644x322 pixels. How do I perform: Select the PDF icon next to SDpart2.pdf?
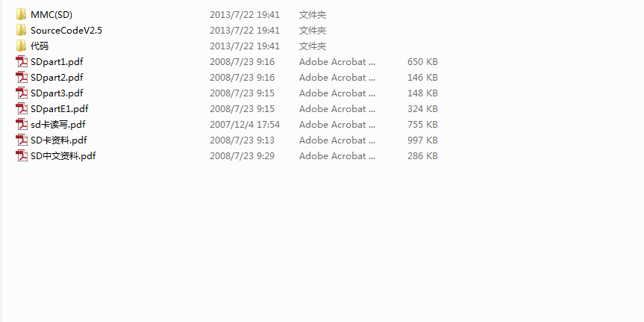[x=22, y=77]
